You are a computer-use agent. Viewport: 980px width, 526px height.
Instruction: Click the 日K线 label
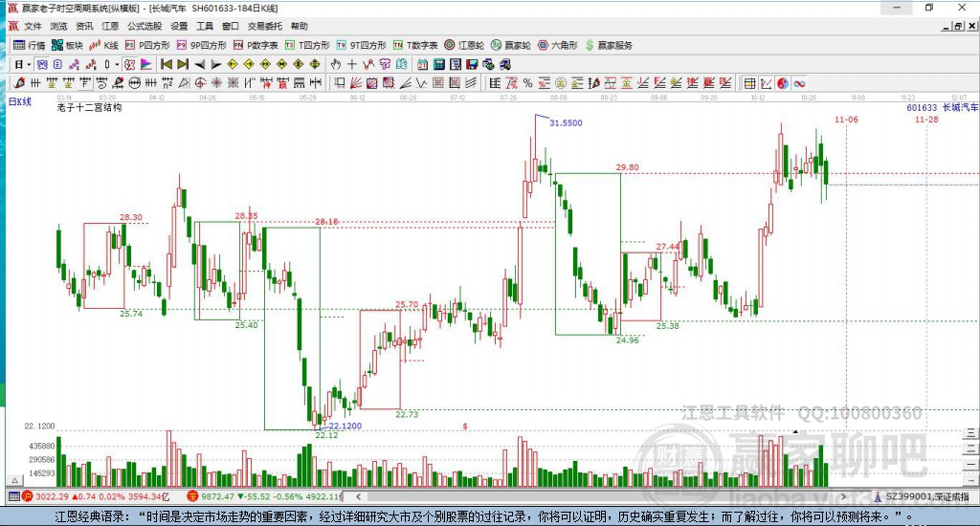(19, 101)
